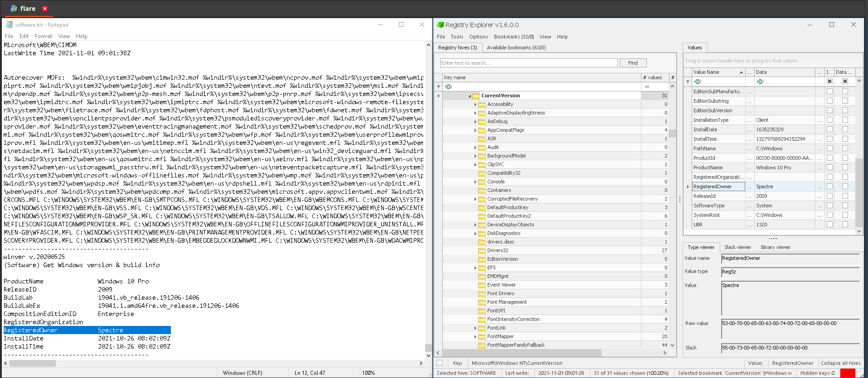Click the FontDPI folder icon

click(x=482, y=311)
